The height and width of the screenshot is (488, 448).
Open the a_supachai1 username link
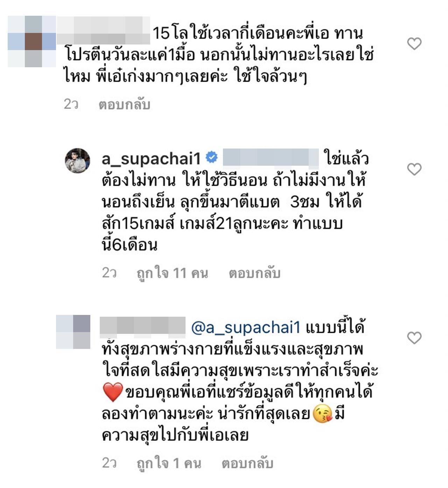[x=151, y=159]
